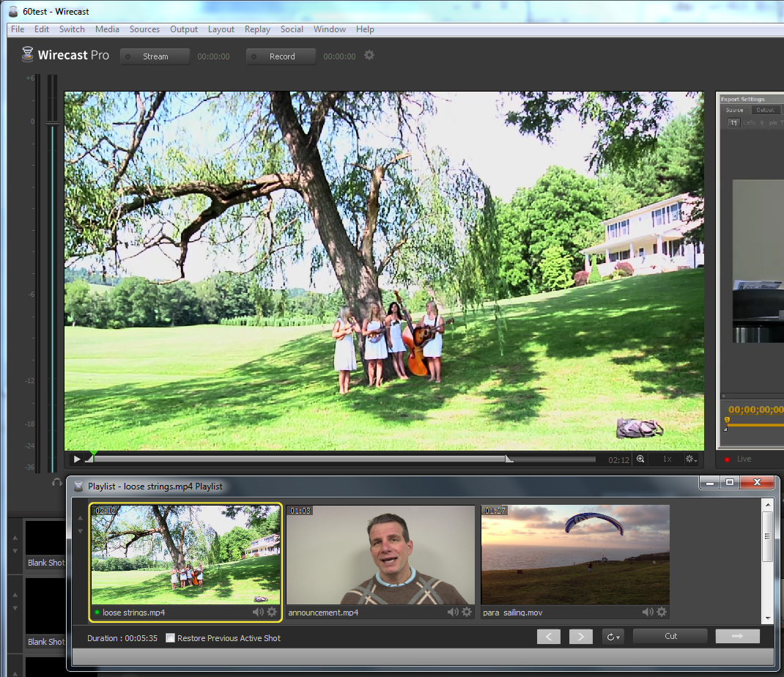
Task: Switch to the Output tab in Export Settings
Action: pyautogui.click(x=766, y=109)
